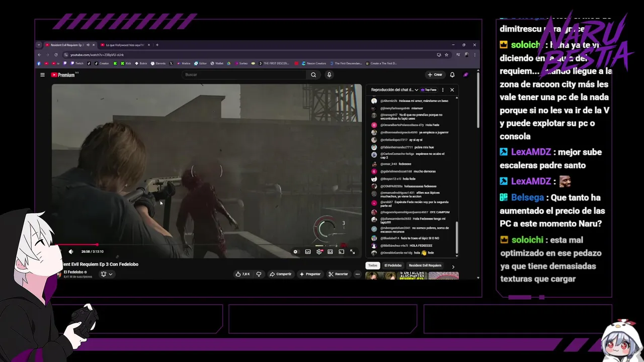Select the El Fedelobo filter chip
The height and width of the screenshot is (362, 644).
point(393,265)
